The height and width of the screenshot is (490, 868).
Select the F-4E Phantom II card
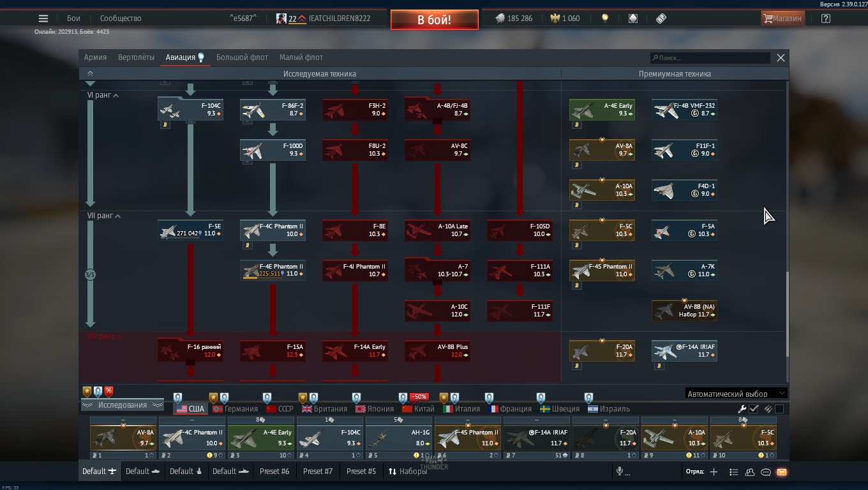point(273,271)
